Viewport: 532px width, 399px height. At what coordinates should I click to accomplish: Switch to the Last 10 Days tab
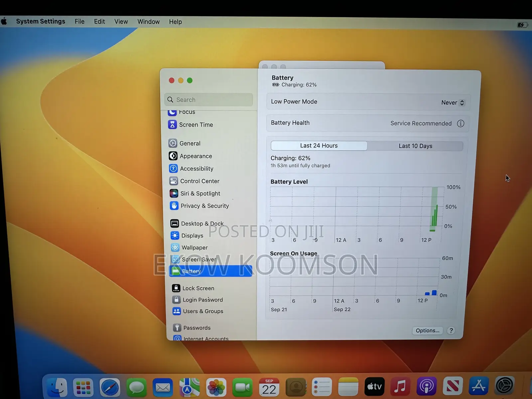click(415, 146)
